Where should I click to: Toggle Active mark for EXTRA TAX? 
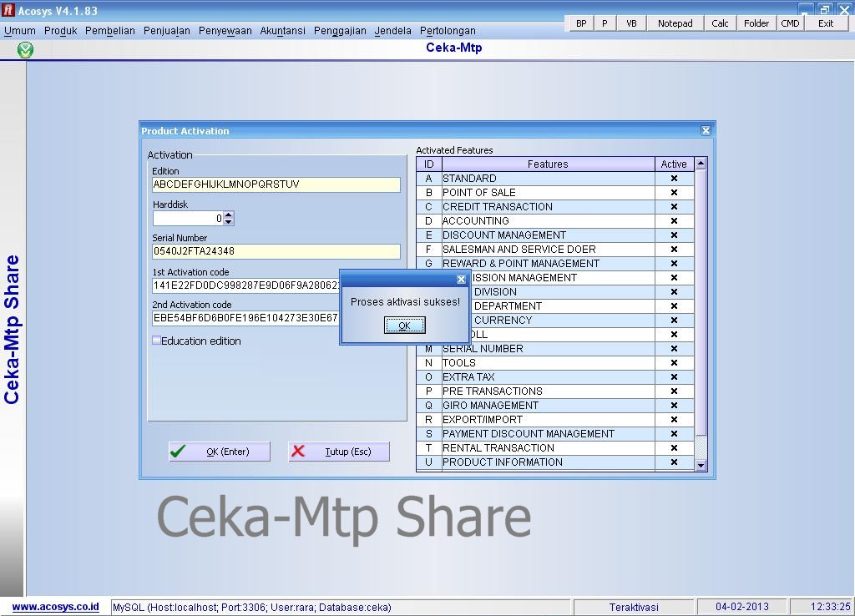[x=674, y=376]
